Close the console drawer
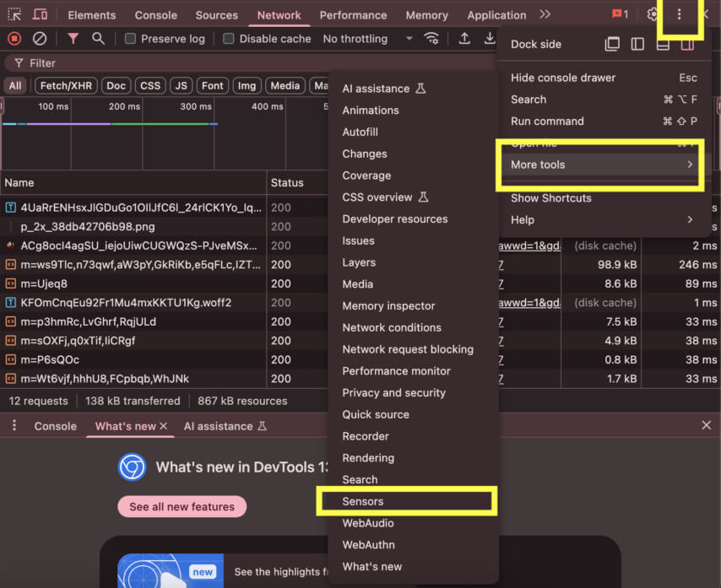This screenshot has width=721, height=588. click(x=707, y=425)
